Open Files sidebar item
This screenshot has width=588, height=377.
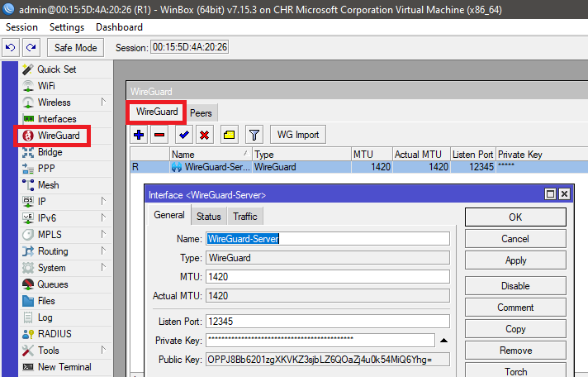click(65, 301)
